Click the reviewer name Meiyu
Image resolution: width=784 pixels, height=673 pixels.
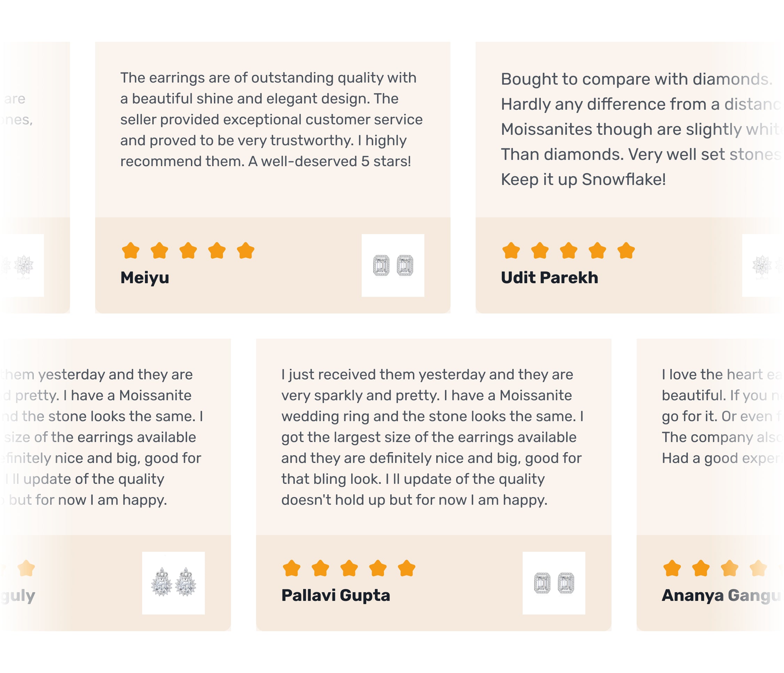[145, 278]
